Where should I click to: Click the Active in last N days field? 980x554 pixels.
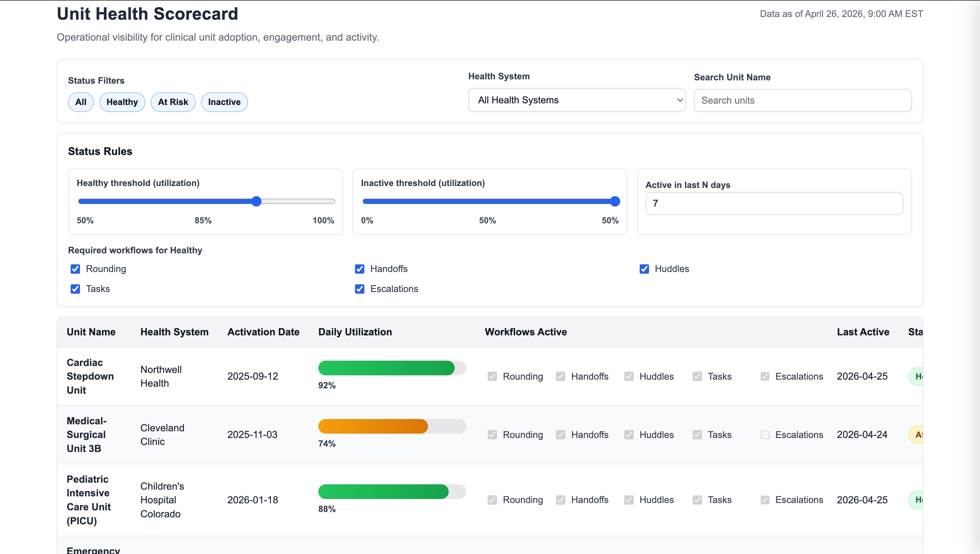[774, 204]
